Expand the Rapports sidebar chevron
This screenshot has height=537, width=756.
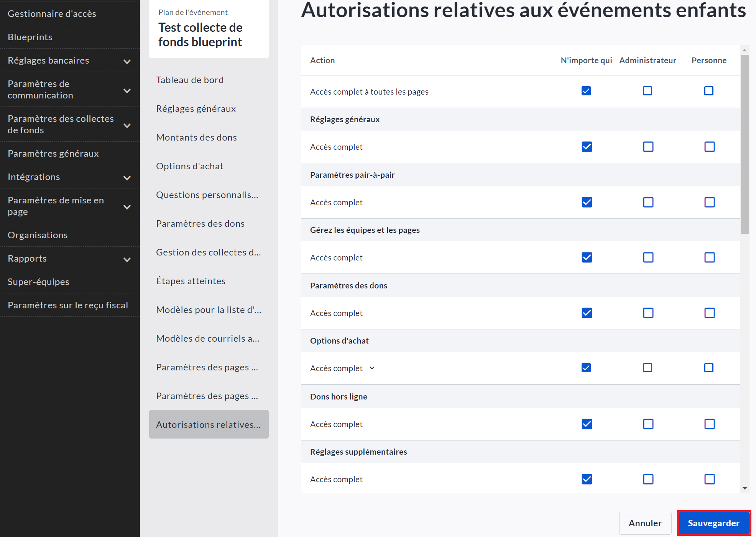click(127, 259)
